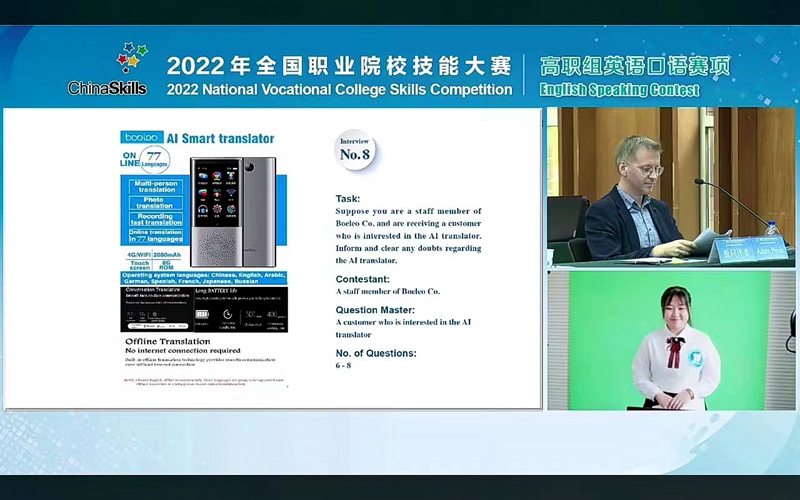The height and width of the screenshot is (500, 800).
Task: Click the 'Long BATTERY life' heading
Action: click(x=217, y=291)
